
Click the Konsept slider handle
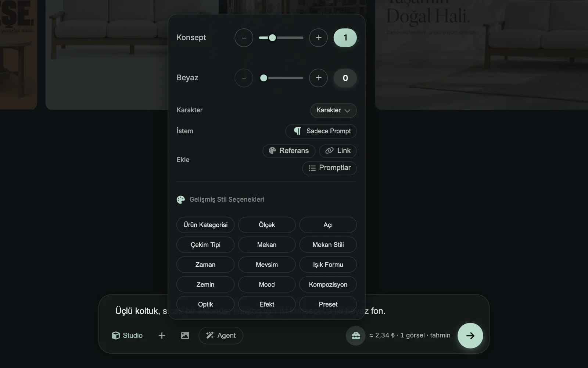coord(272,38)
